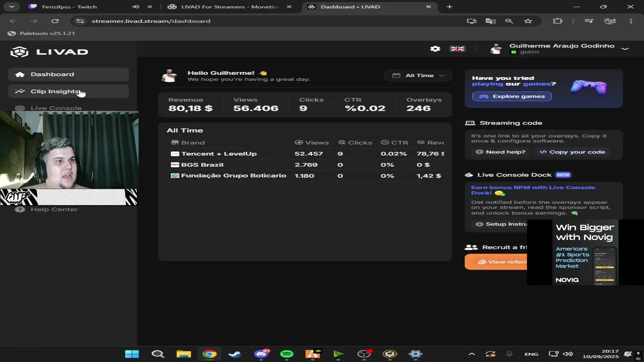Open the volume control in the system tray
Viewport: 644px width, 362px height.
pos(568,354)
